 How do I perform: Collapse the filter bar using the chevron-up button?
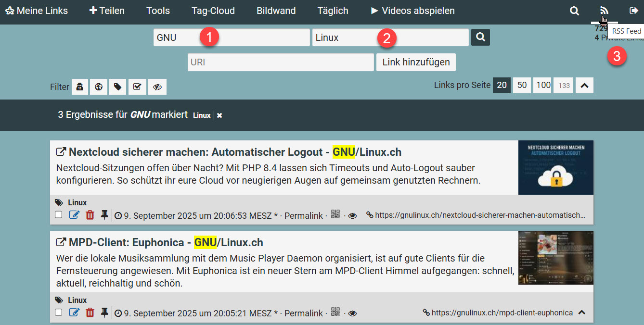584,86
